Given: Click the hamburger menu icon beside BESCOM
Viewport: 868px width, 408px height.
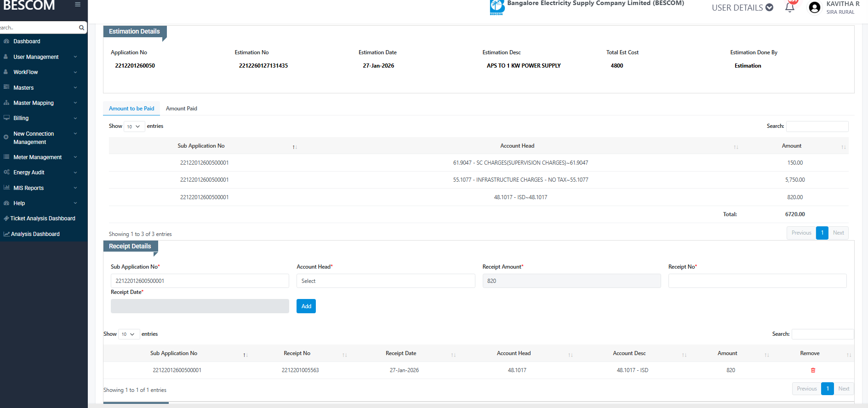Looking at the screenshot, I should (78, 5).
